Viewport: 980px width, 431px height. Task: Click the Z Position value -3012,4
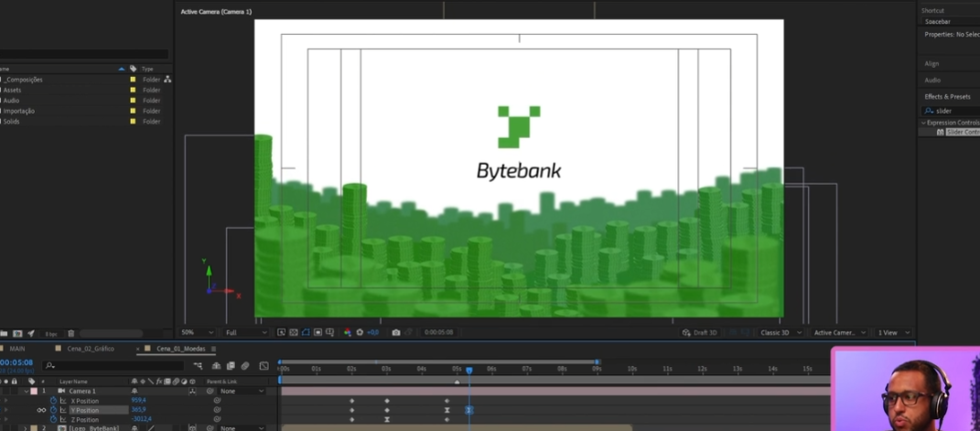(141, 419)
